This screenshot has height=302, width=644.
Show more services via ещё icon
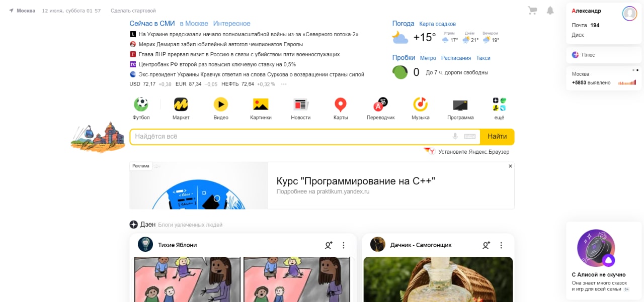(499, 104)
